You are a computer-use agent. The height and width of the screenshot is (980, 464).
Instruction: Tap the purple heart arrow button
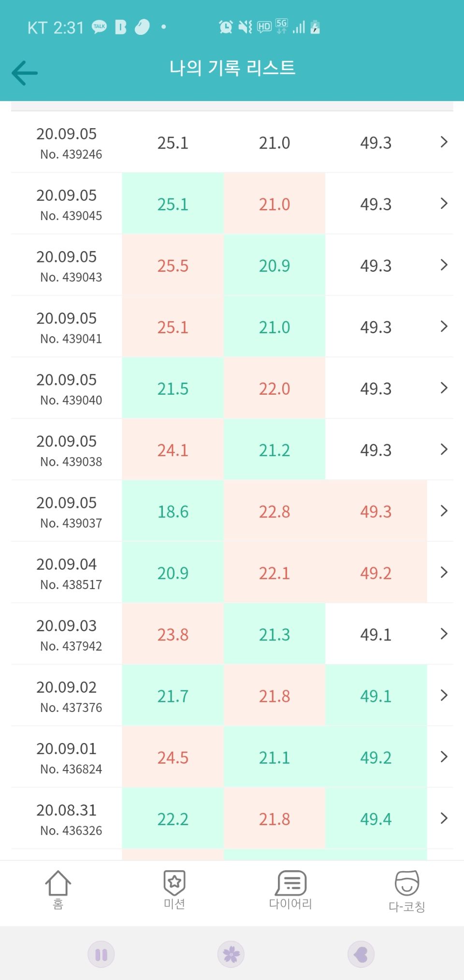361,954
